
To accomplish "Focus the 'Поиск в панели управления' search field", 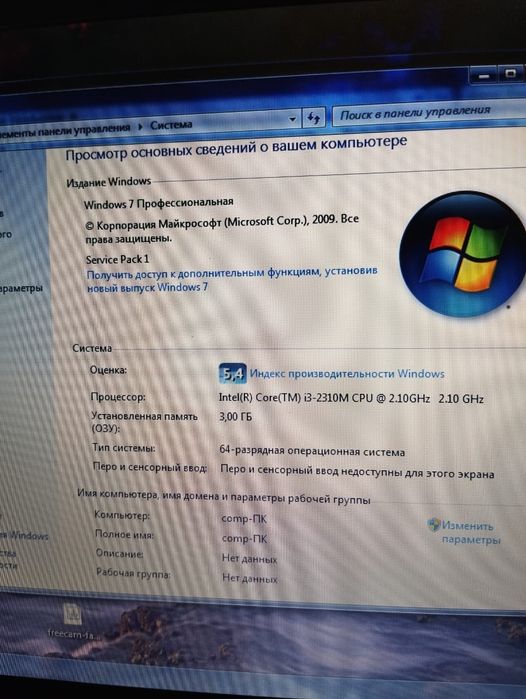I will coord(430,113).
